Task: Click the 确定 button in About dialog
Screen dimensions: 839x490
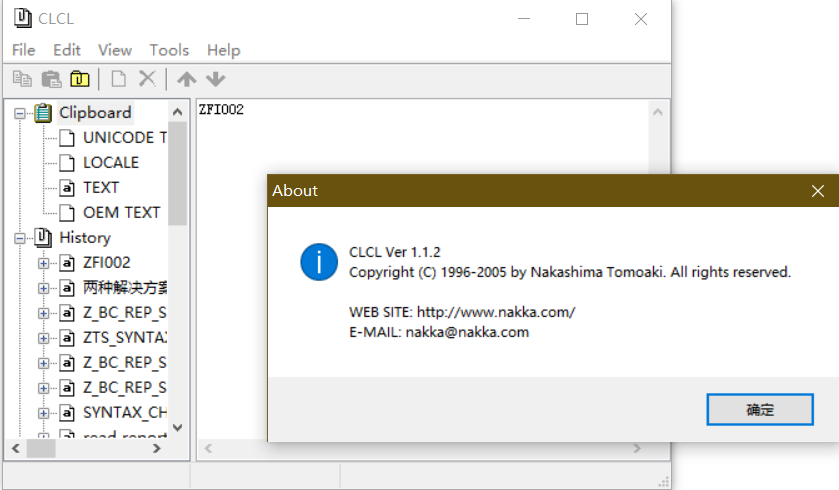Action: tap(760, 410)
